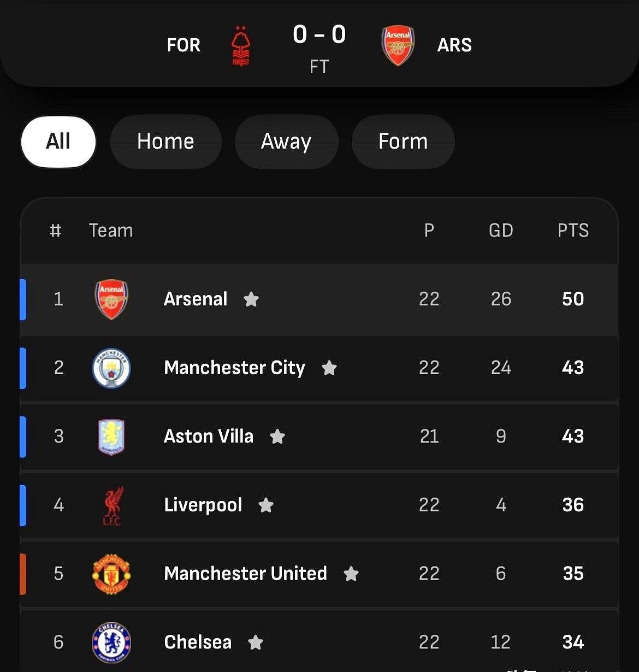
Task: Select the All standings tab
Action: point(58,142)
